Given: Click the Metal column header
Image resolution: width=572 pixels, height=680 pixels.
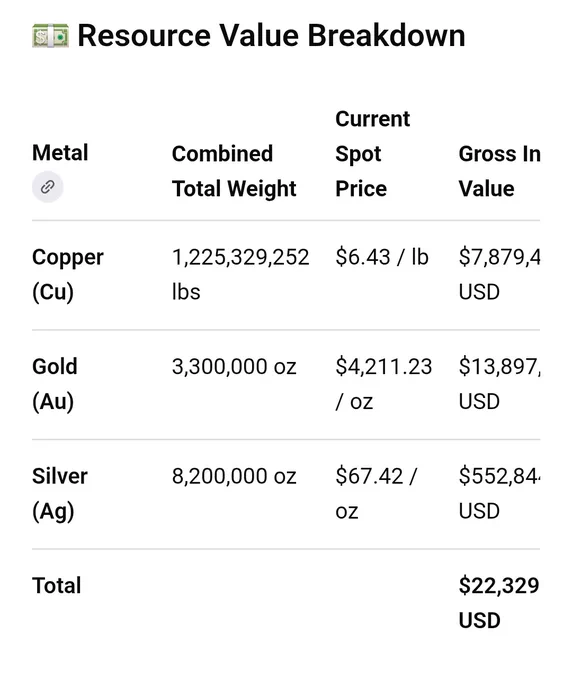Looking at the screenshot, I should click(x=60, y=153).
